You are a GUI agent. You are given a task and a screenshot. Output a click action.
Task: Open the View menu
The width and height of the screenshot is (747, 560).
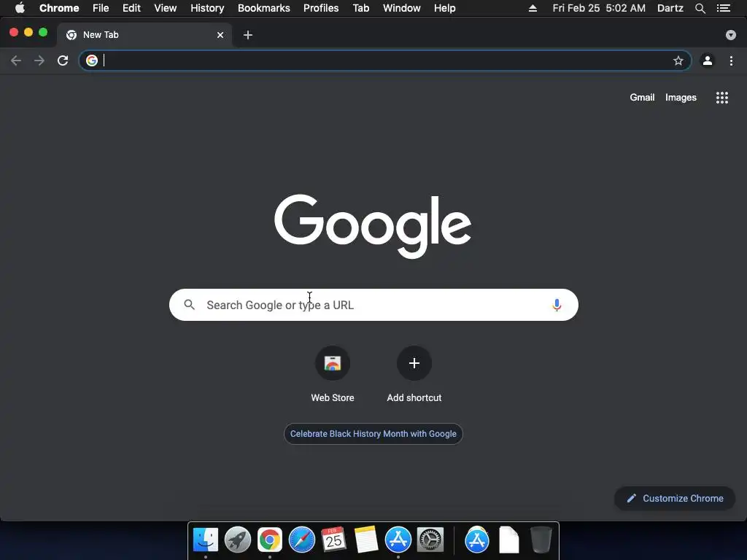click(166, 8)
